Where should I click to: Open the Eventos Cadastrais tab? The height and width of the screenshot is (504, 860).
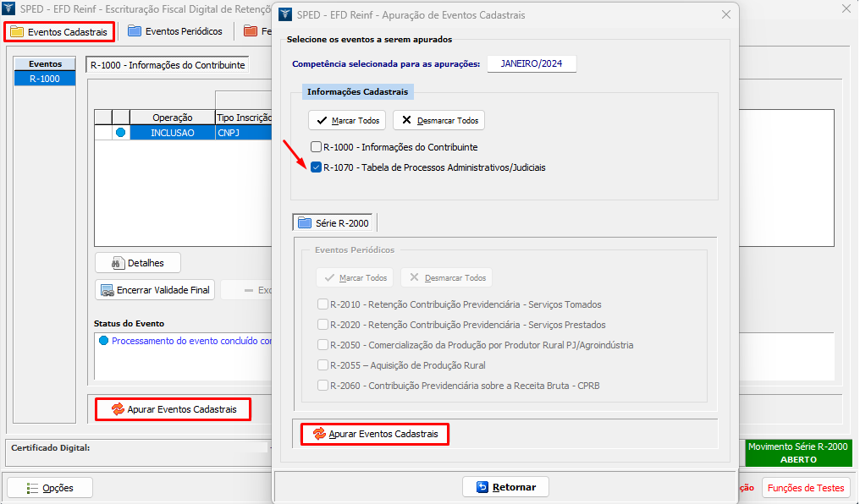coord(59,32)
